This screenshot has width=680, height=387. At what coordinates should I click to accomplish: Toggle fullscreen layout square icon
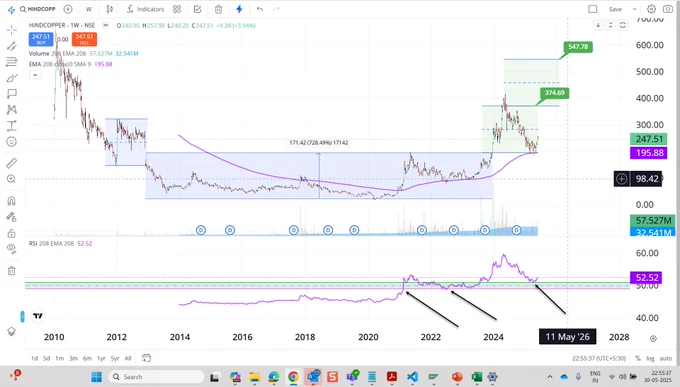[593, 9]
